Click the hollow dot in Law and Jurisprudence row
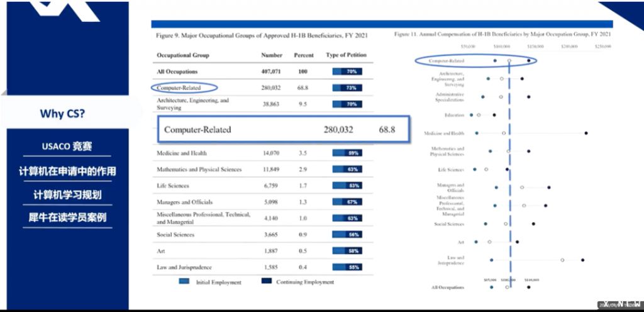The height and width of the screenshot is (312, 644). pos(562,259)
